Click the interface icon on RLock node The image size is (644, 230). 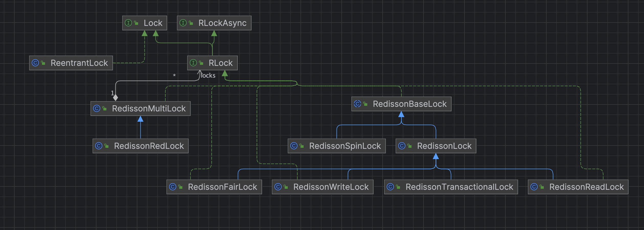coord(193,63)
